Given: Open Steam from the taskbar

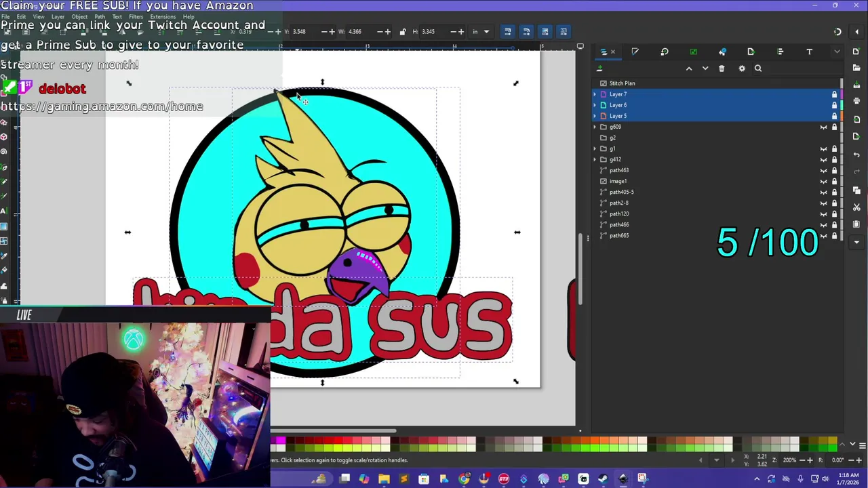Looking at the screenshot, I should click(602, 479).
